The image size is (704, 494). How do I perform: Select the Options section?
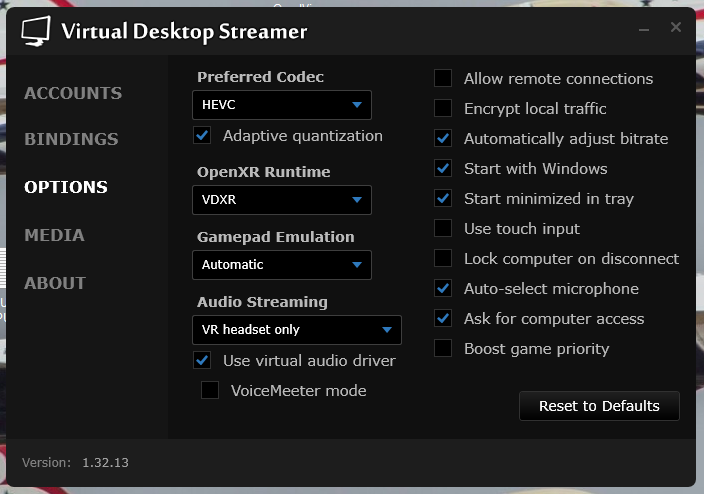tap(66, 187)
